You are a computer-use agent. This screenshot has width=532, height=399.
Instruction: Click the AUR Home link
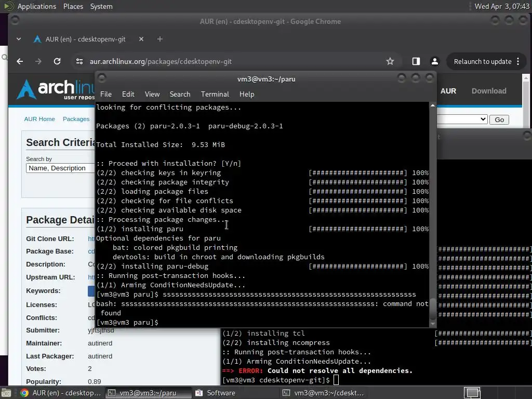click(39, 119)
